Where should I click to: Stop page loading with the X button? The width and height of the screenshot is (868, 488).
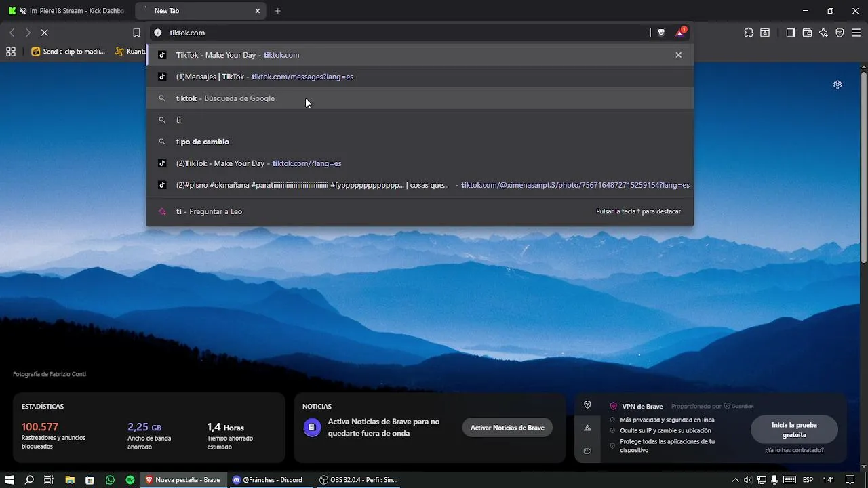(x=44, y=33)
